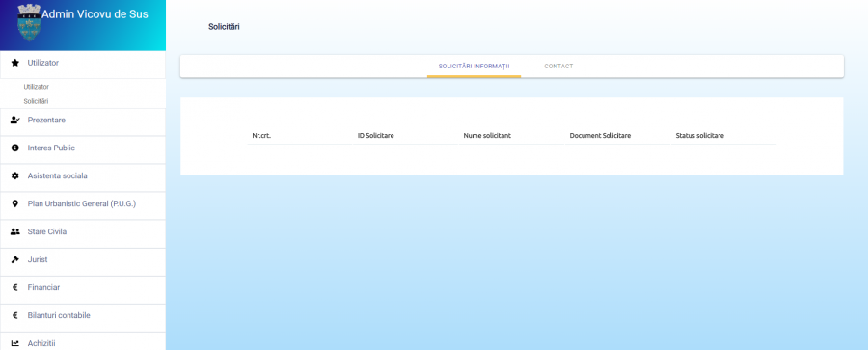Screen dimensions: 868x350
Task: Click the map pin icon for Plan Urbanistic General
Action: click(14, 203)
